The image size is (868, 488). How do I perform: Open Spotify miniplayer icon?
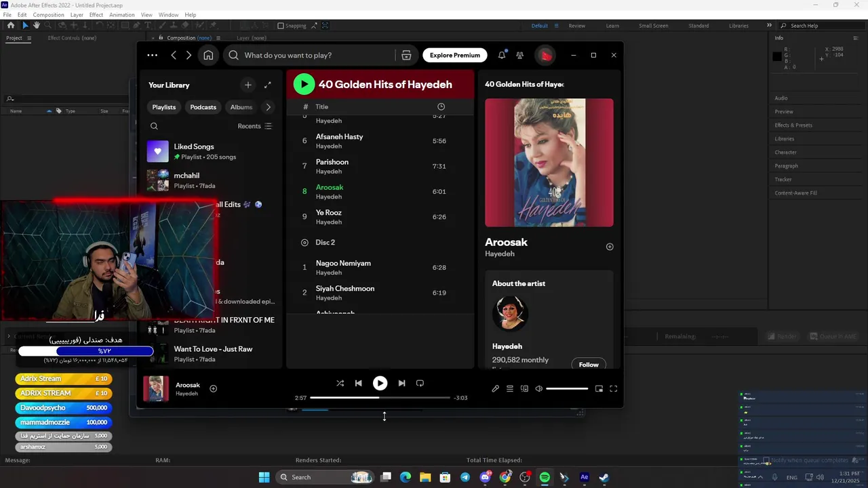[599, 388]
